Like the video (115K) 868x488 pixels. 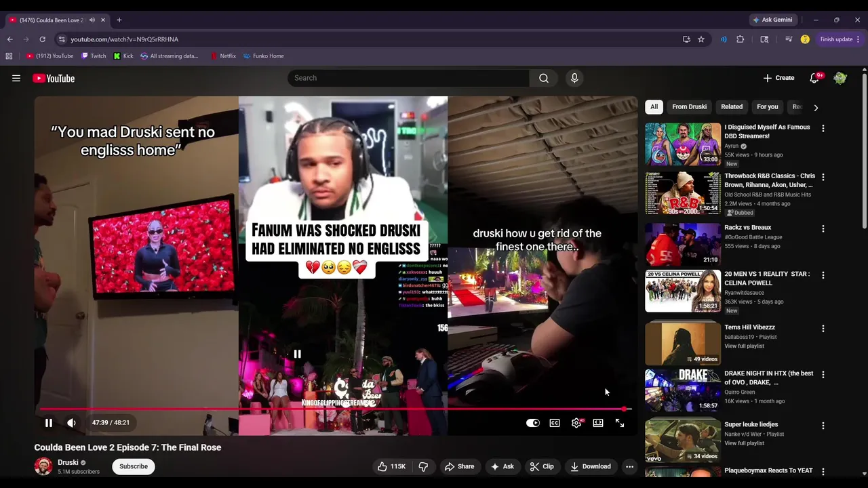pyautogui.click(x=391, y=466)
